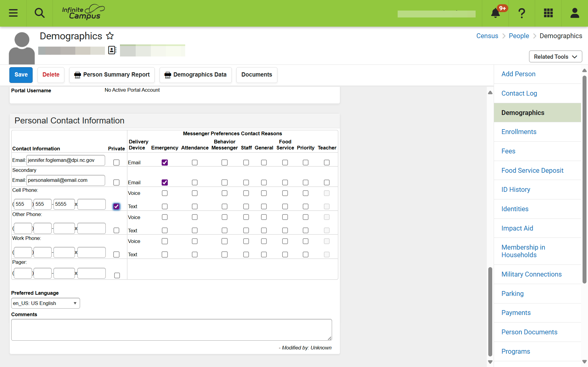588x367 pixels.
Task: Open the person contact card icon
Action: tap(112, 50)
